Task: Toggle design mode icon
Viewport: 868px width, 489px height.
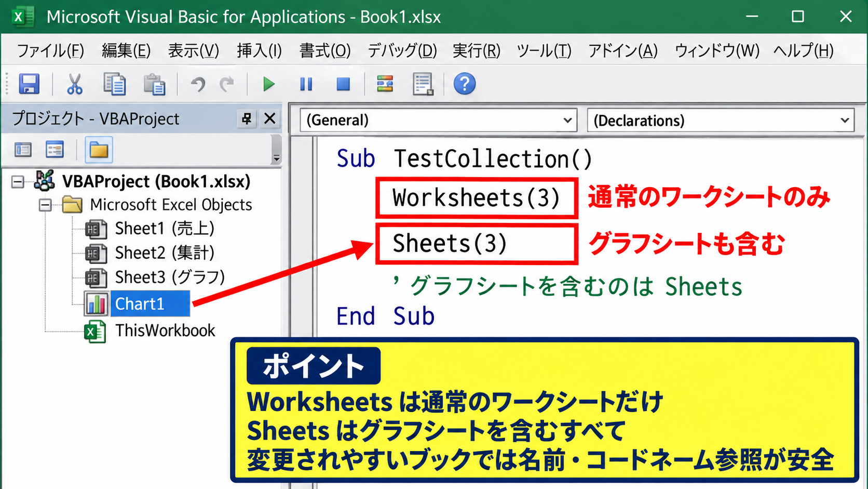Action: (385, 84)
